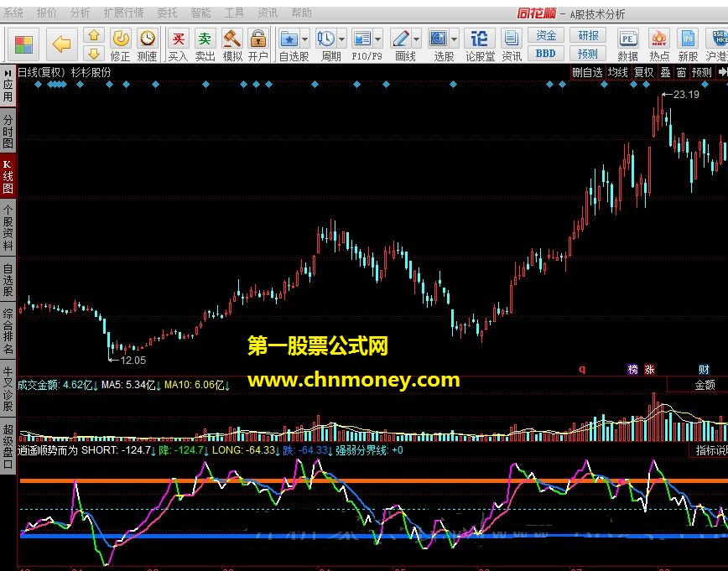Click the 买入 buy icon
The width and height of the screenshot is (728, 571).
178,45
